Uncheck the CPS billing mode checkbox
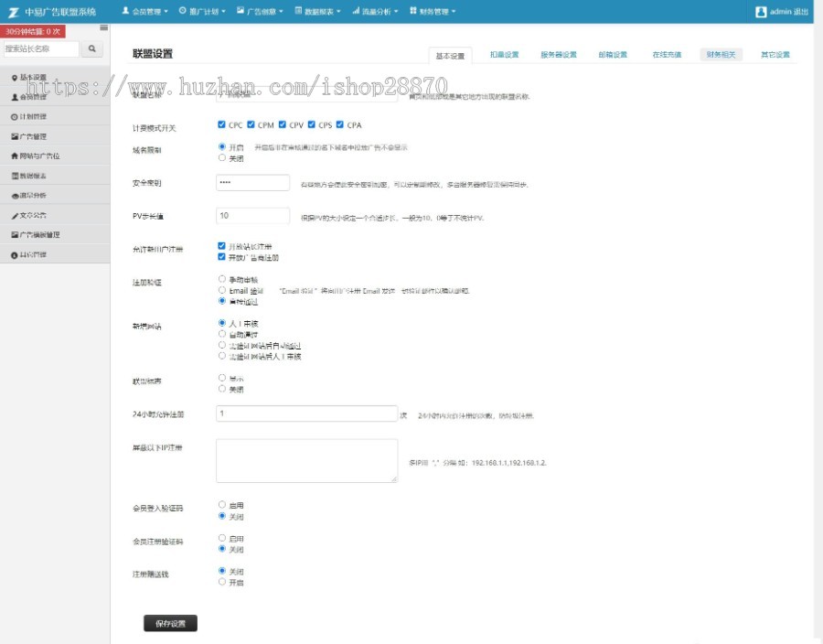The height and width of the screenshot is (644, 823). [x=312, y=124]
